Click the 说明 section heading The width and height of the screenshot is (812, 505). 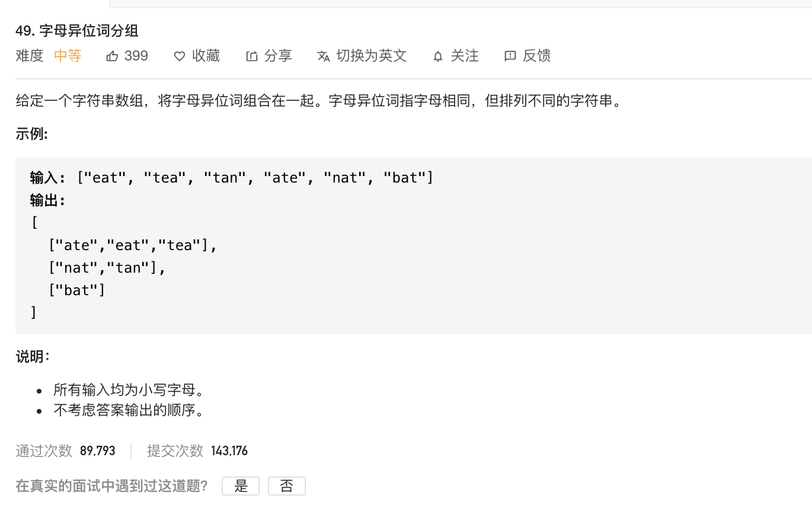point(32,356)
